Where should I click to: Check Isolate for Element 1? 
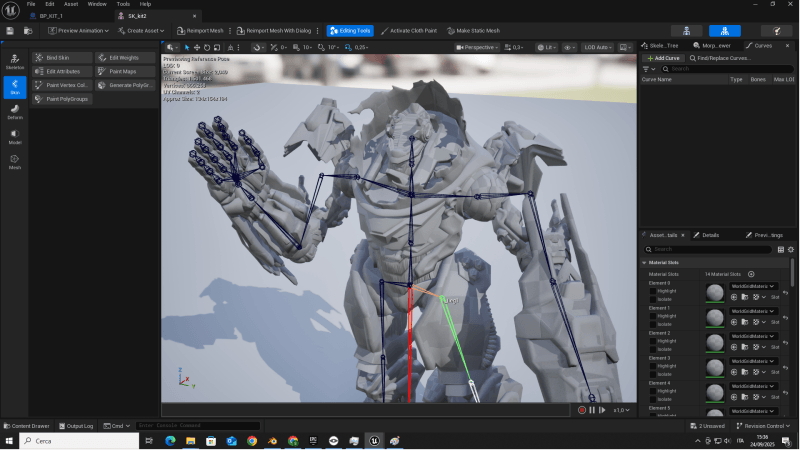tap(654, 322)
